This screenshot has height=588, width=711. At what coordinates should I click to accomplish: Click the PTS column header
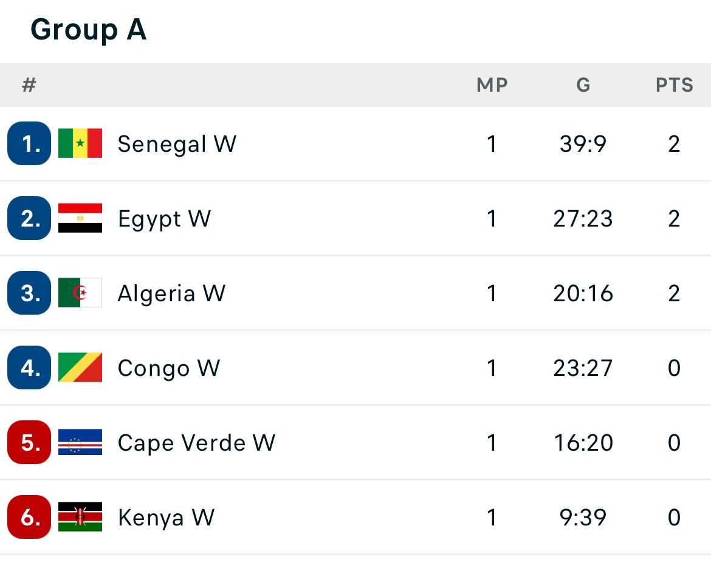pyautogui.click(x=674, y=85)
